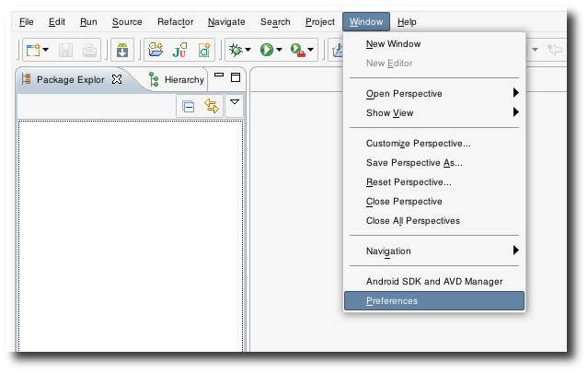Click the New JUnit test icon
Screen dimensions: 588x373
point(180,50)
